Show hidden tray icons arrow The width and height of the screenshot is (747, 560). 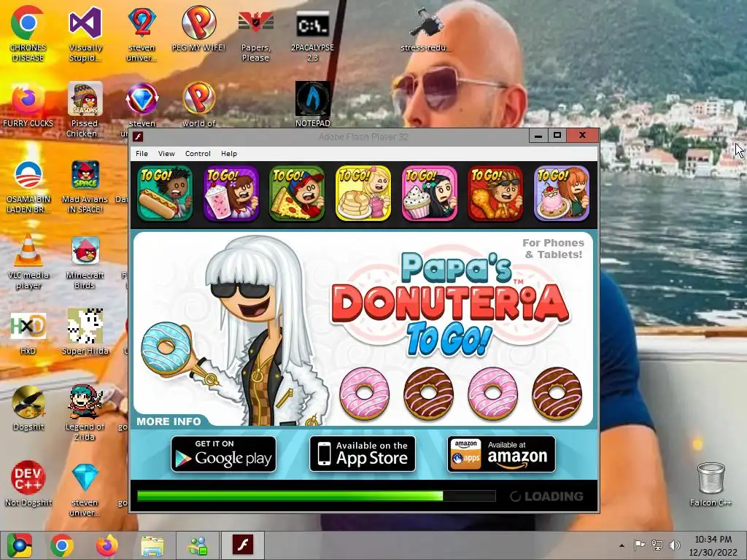pos(622,545)
